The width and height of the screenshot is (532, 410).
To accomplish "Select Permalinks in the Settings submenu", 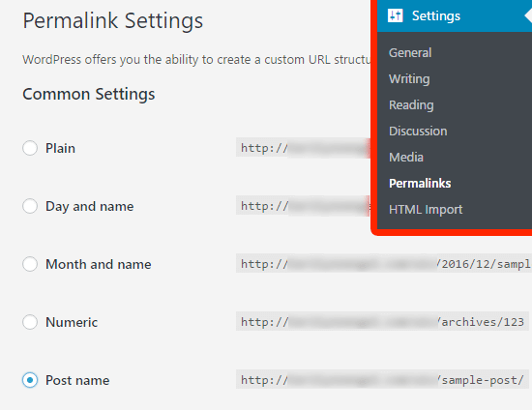I will 420,184.
